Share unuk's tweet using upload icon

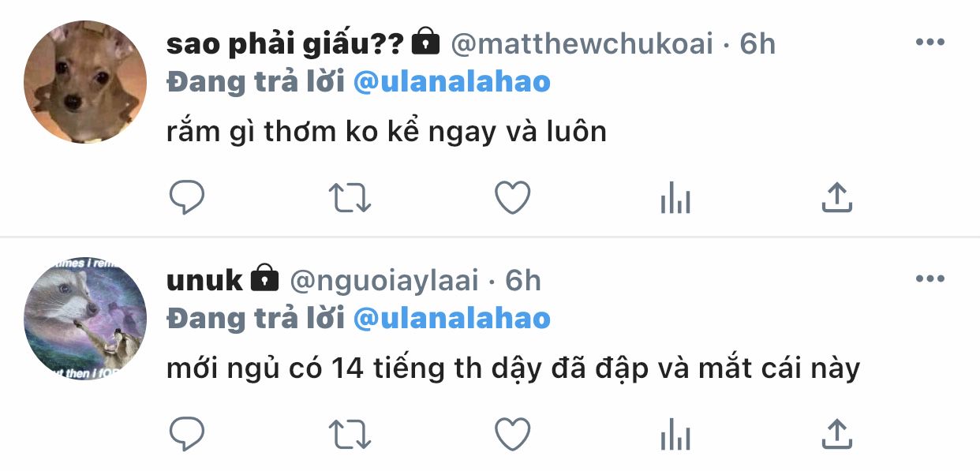tap(836, 434)
